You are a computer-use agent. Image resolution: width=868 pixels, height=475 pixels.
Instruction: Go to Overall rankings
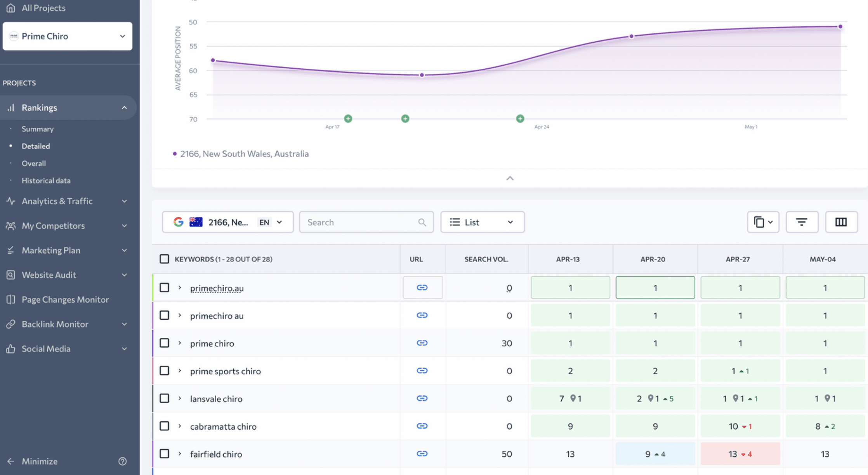34,163
